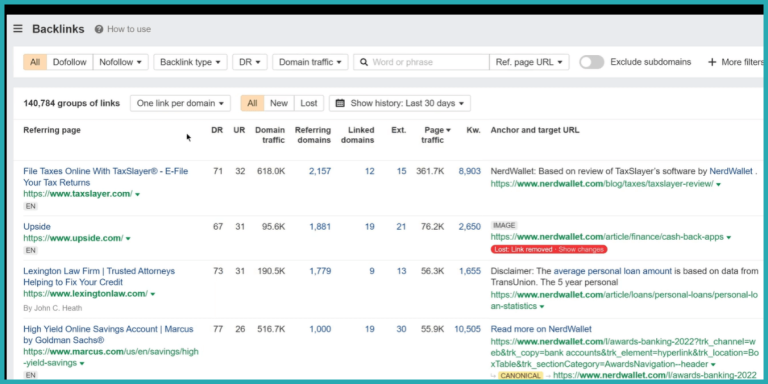Click referring domains value 1,000
Viewport: 768px width, 384px height.
[x=320, y=329]
